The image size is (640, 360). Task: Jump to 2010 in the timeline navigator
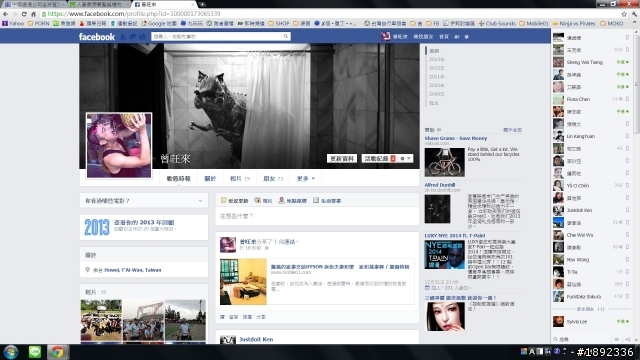coord(436,85)
